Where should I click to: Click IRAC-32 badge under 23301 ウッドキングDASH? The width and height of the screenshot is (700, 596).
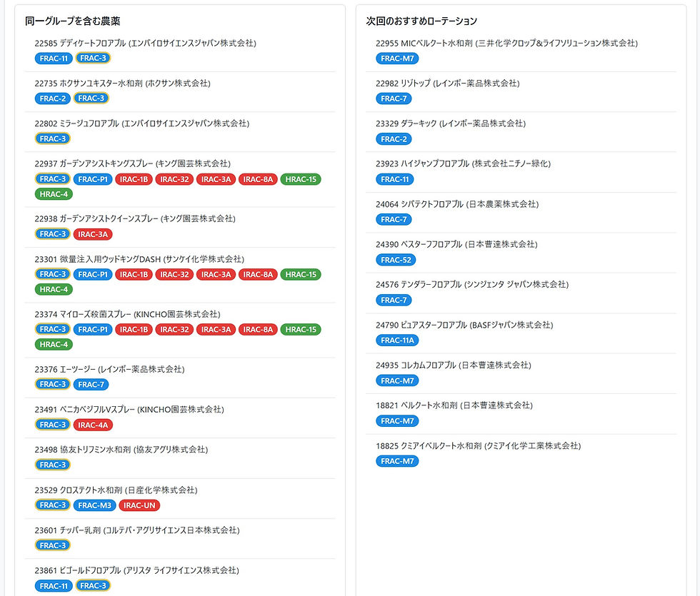pyautogui.click(x=174, y=274)
